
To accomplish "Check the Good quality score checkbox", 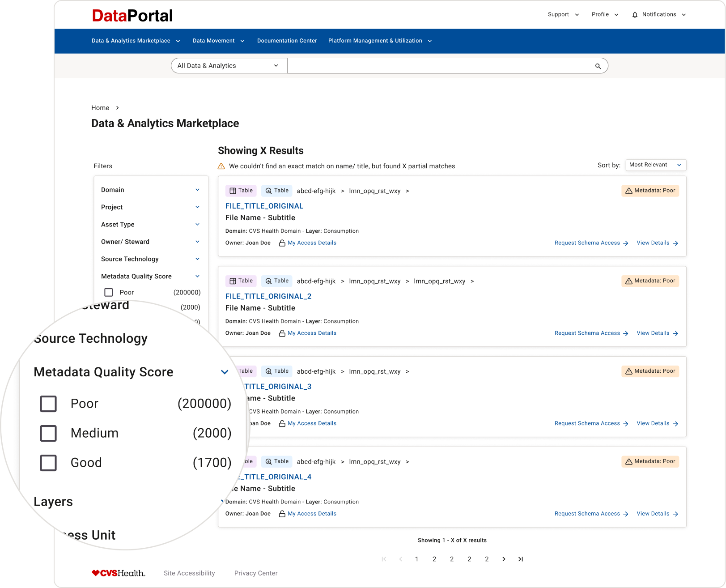I will [48, 463].
